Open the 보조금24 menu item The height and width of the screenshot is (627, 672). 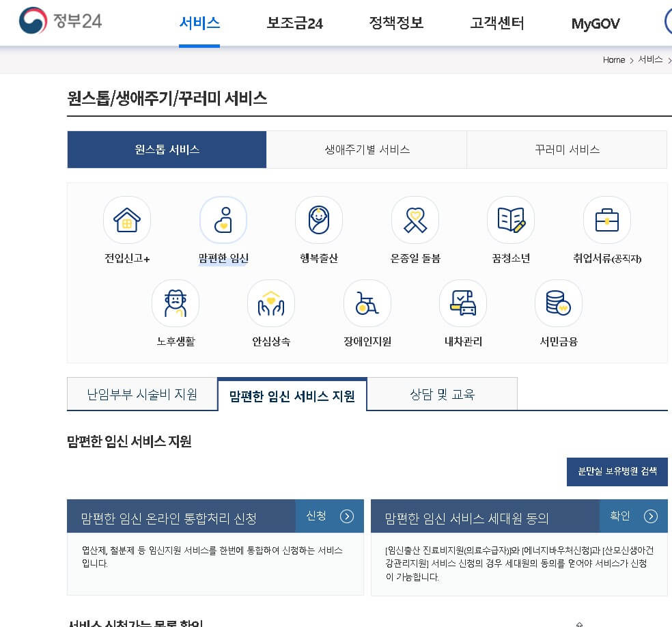[x=294, y=22]
